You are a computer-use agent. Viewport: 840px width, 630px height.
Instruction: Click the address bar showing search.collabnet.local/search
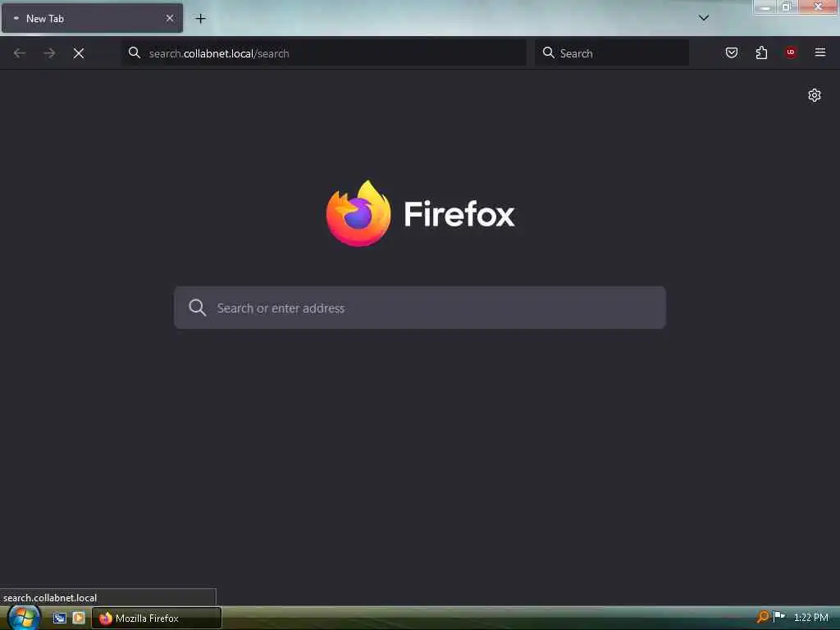pyautogui.click(x=325, y=53)
